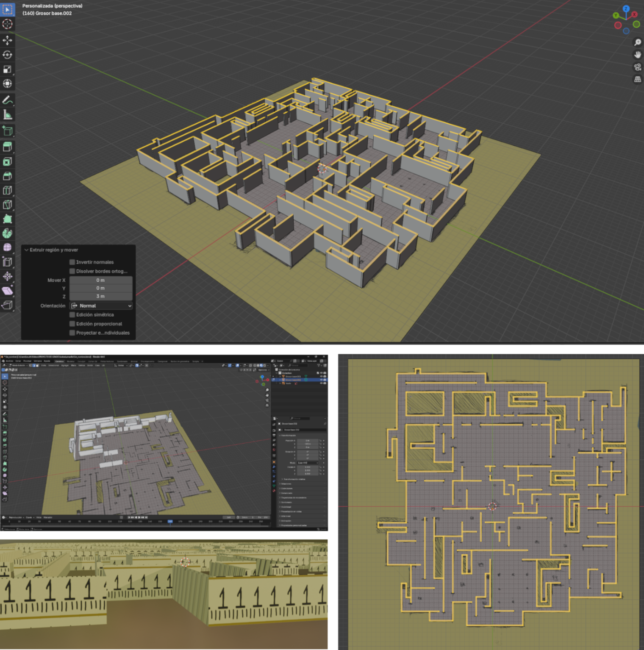Click the red X axis on the large gizmo
The height and width of the screenshot is (650, 644).
[x=634, y=14]
